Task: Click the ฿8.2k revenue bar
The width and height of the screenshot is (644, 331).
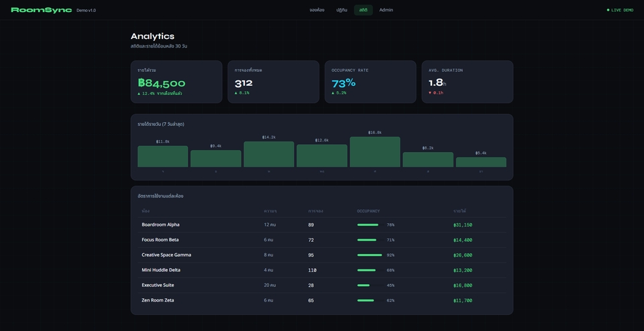Action: 428,159
